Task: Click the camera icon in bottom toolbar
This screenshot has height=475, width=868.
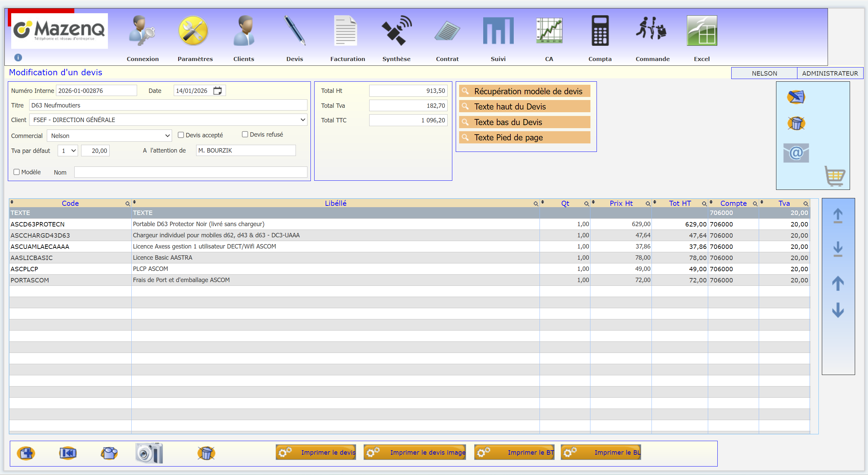Action: pos(149,453)
